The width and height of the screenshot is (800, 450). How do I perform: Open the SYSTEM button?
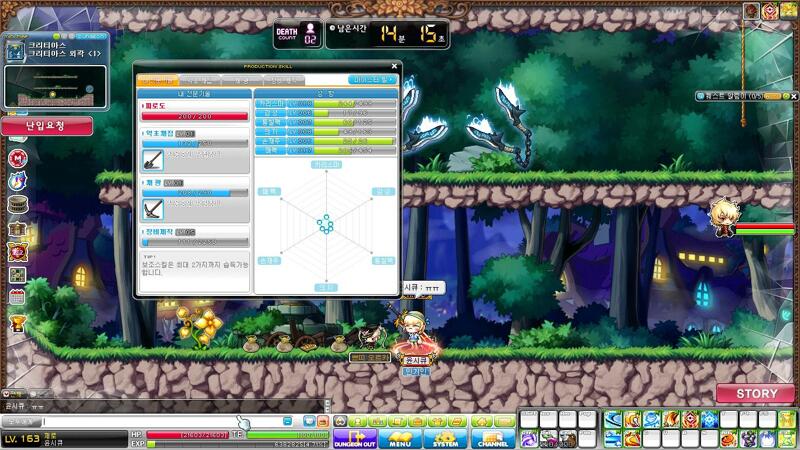445,439
